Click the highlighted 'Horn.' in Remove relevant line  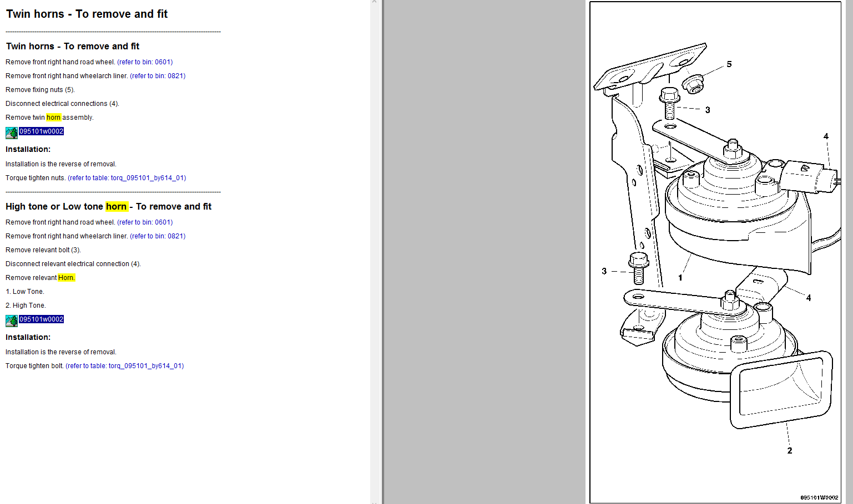point(66,278)
